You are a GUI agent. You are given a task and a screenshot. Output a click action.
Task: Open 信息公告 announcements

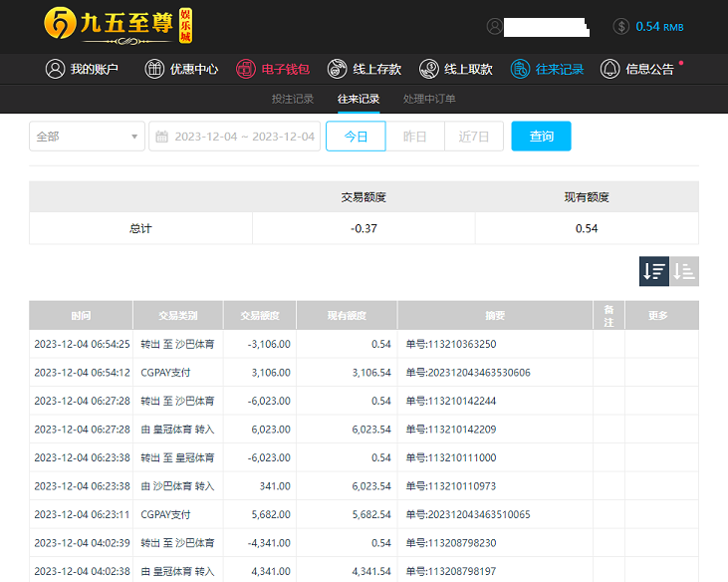pyautogui.click(x=638, y=70)
